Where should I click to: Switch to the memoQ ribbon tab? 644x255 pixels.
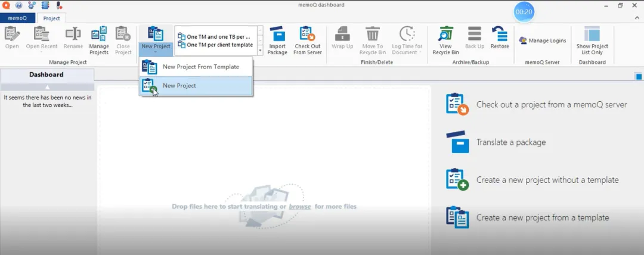(17, 18)
